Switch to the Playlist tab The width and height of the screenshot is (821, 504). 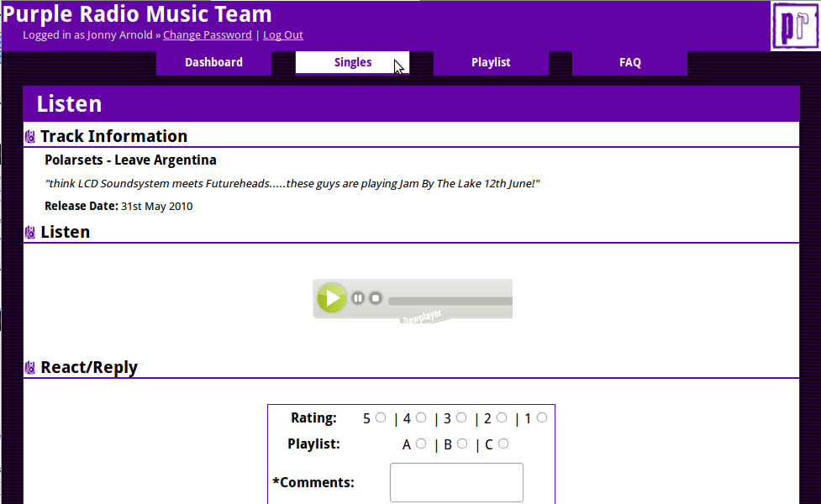491,62
